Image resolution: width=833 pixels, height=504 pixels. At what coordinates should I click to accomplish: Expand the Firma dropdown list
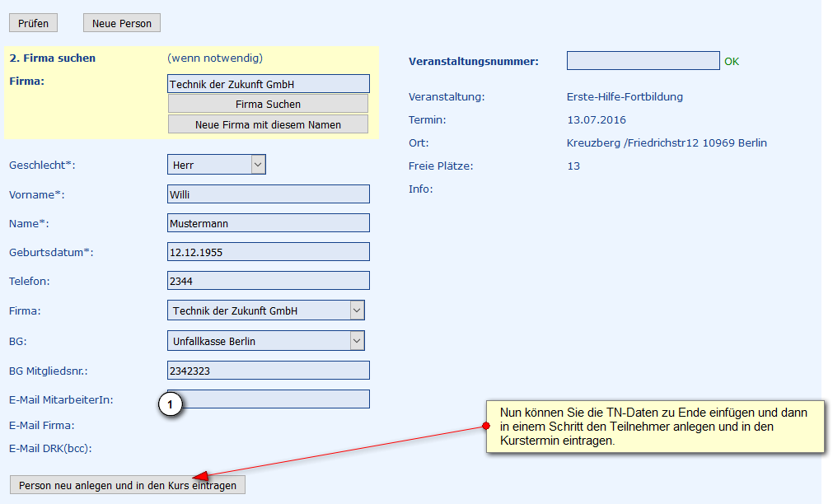point(265,310)
